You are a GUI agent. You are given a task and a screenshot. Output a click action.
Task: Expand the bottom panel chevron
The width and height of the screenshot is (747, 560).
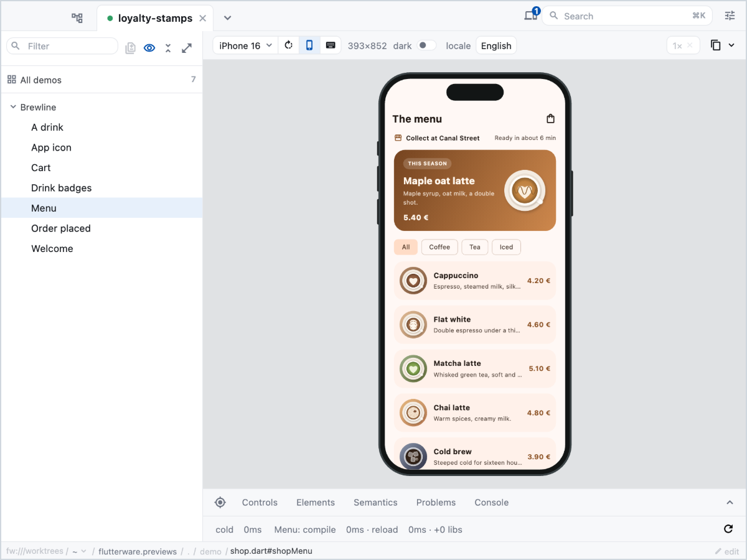pyautogui.click(x=730, y=502)
